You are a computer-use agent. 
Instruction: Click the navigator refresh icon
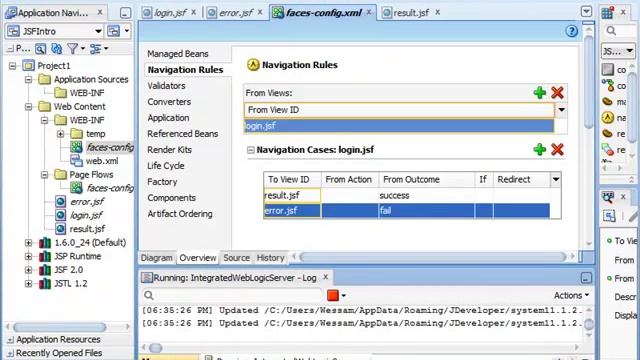[56, 49]
